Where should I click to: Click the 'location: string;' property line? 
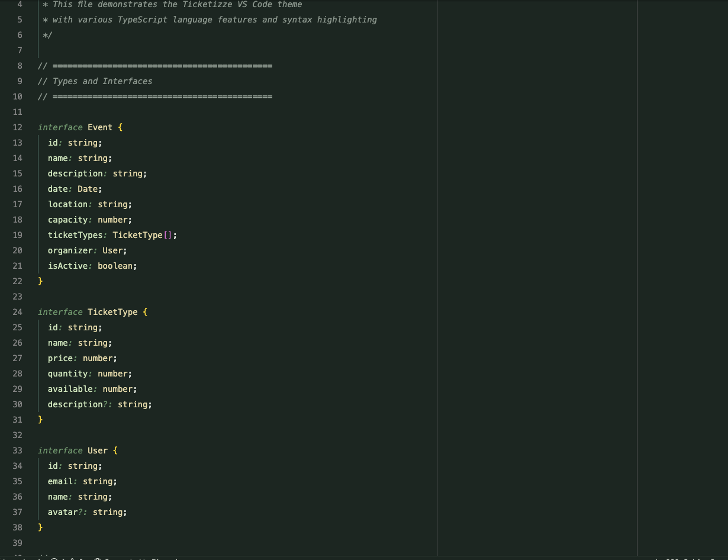click(90, 204)
